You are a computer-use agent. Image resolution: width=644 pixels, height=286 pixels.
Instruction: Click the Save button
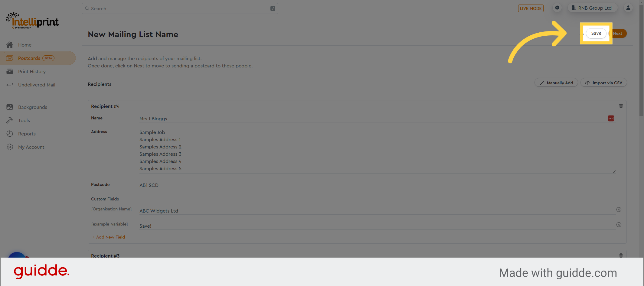pos(596,33)
